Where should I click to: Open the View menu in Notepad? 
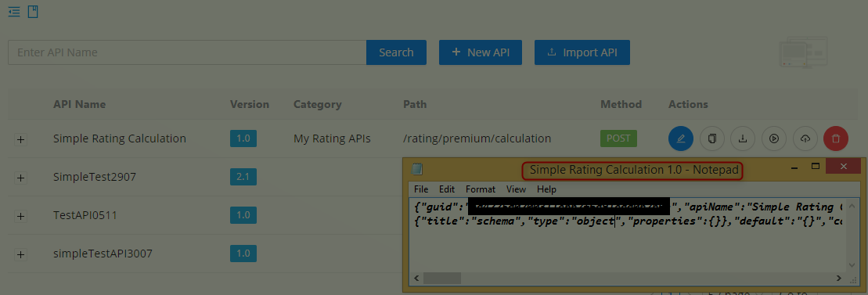(x=516, y=189)
